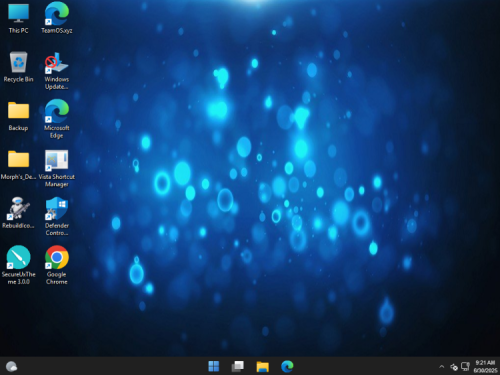This screenshot has width=500, height=375.
Task: Open the Windows Start menu
Action: tap(214, 366)
